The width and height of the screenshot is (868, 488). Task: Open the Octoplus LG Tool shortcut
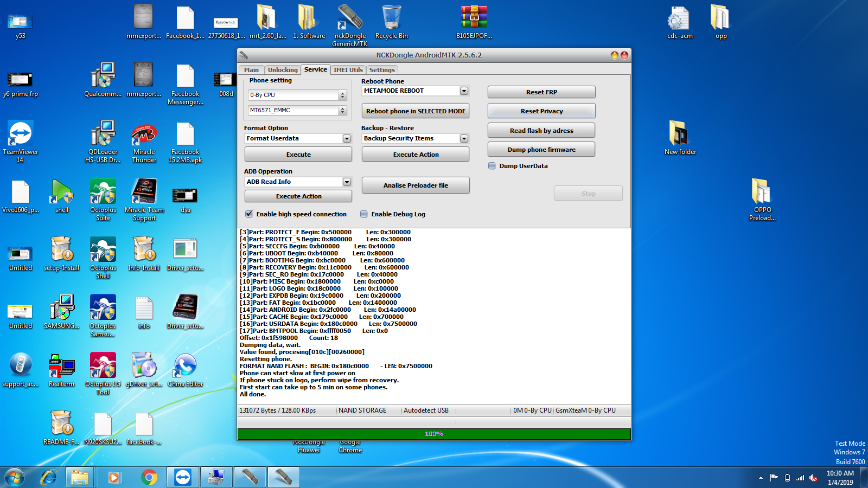pyautogui.click(x=103, y=374)
